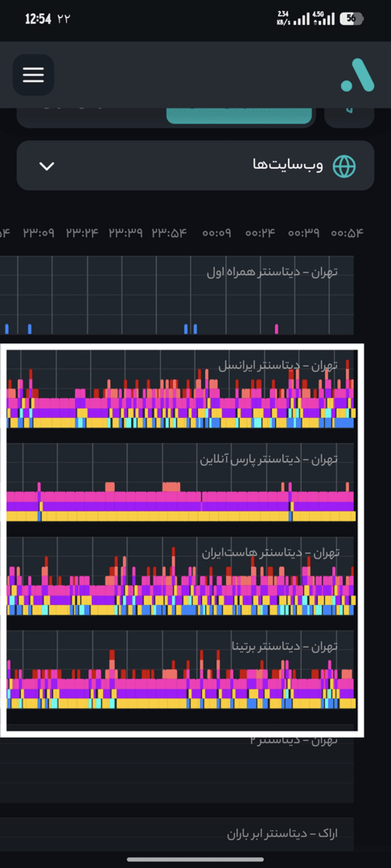Click the globe icon beside وب‌سایت‌ها
This screenshot has height=868, width=391.
coord(344,166)
